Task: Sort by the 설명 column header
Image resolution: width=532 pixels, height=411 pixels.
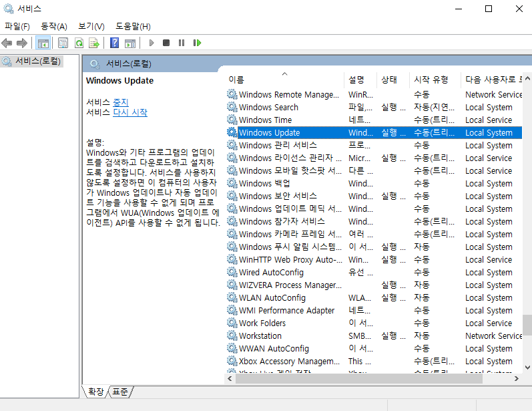Action: [360, 80]
